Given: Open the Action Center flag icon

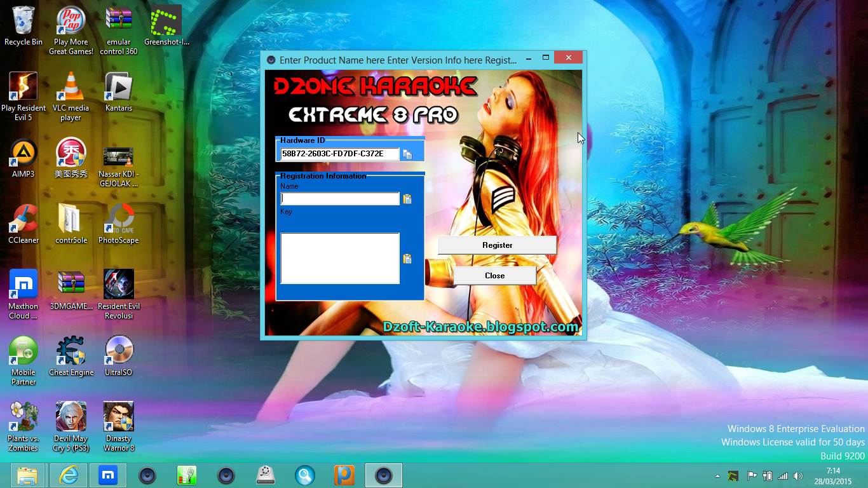Looking at the screenshot, I should [752, 475].
